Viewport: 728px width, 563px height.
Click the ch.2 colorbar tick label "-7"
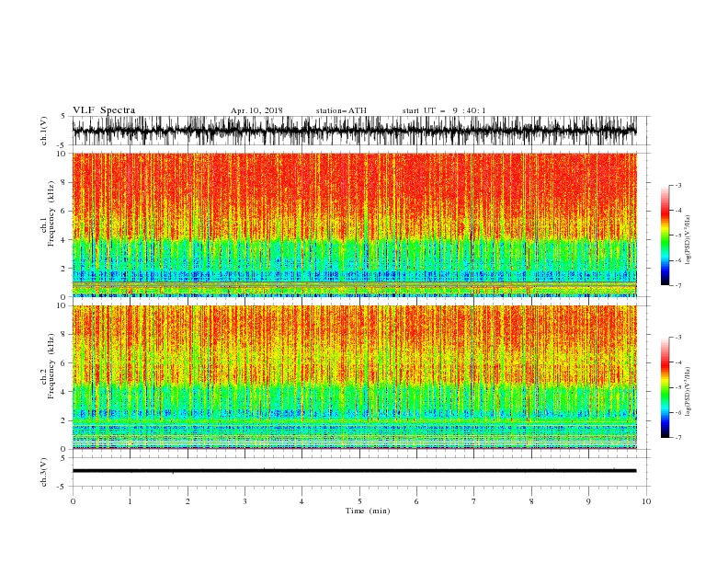point(678,437)
